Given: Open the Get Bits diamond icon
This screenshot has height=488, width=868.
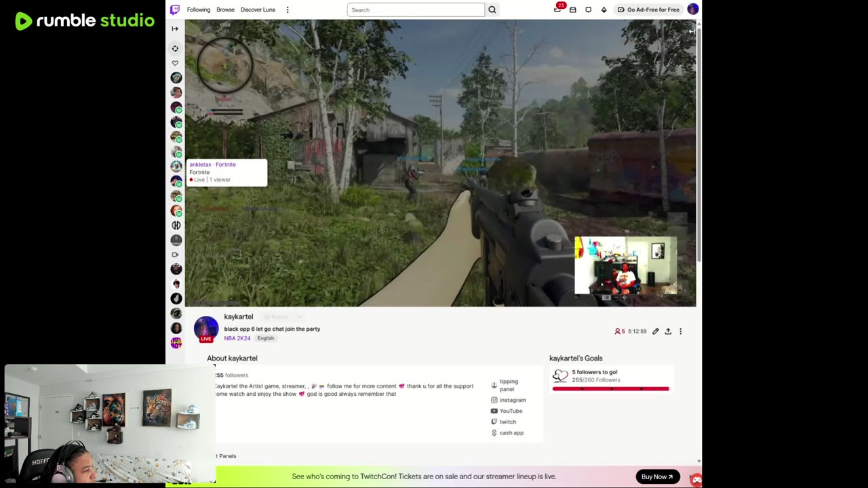Looking at the screenshot, I should tap(604, 9).
